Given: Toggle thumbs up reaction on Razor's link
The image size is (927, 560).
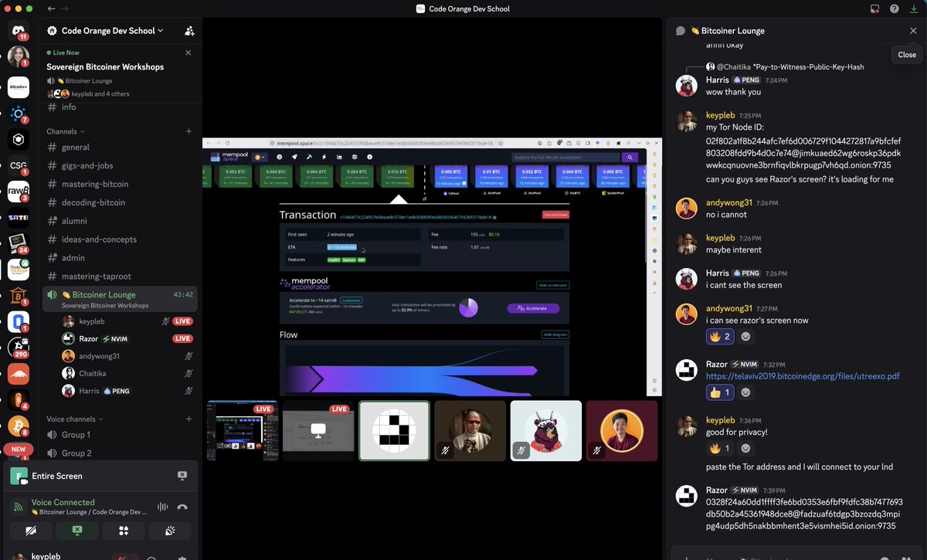Looking at the screenshot, I should [720, 392].
